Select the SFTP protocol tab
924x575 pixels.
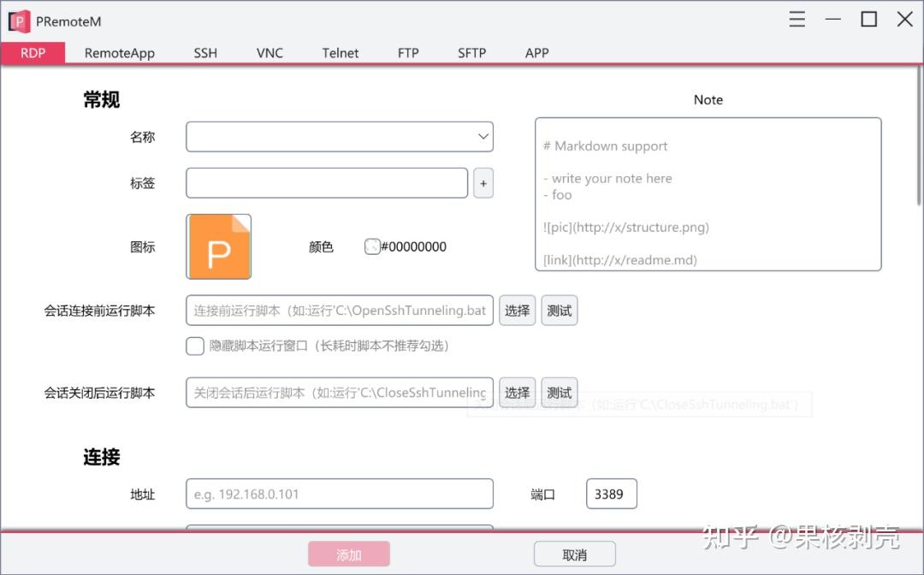pyautogui.click(x=471, y=52)
